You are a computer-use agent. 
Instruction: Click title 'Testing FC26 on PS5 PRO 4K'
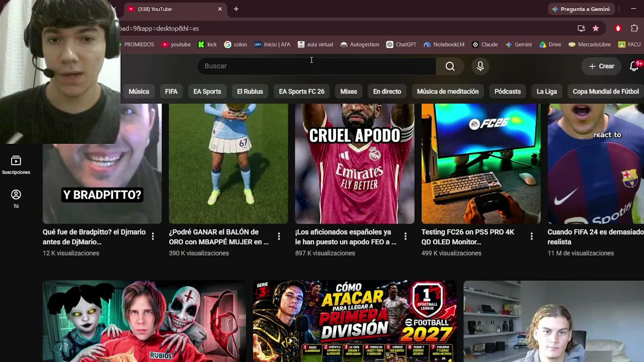tap(468, 237)
